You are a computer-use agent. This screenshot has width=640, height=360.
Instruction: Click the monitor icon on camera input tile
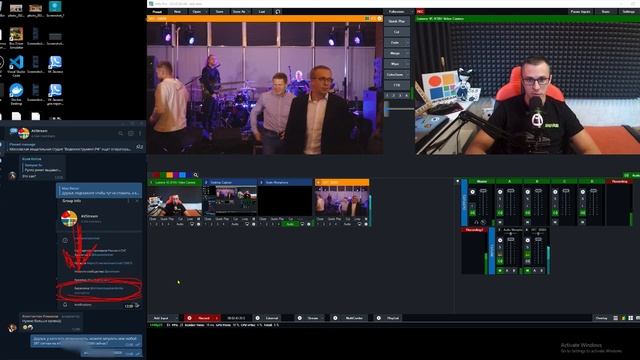click(x=192, y=224)
